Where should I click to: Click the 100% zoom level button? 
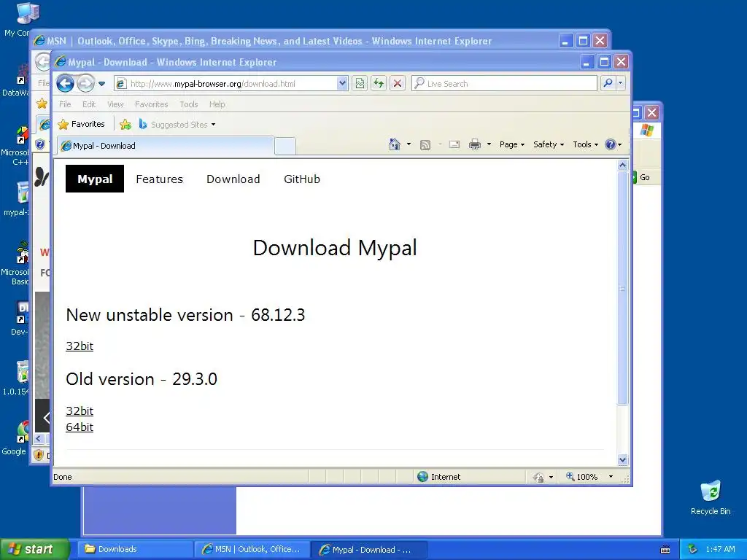581,477
